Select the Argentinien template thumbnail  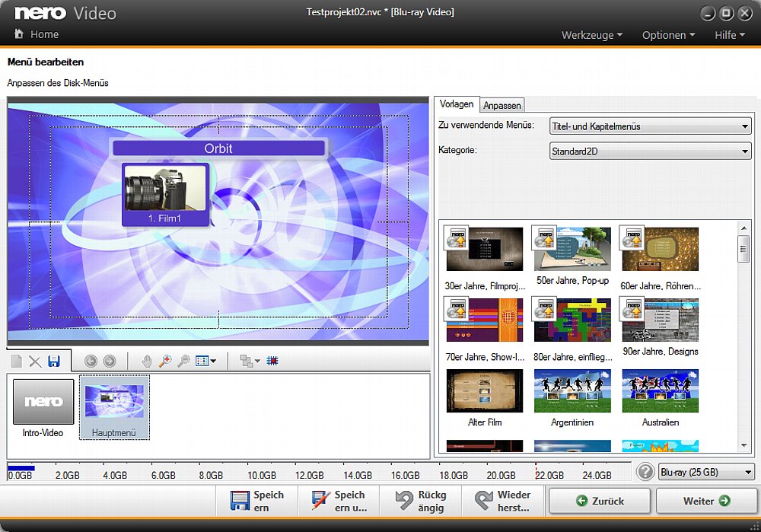tap(572, 391)
